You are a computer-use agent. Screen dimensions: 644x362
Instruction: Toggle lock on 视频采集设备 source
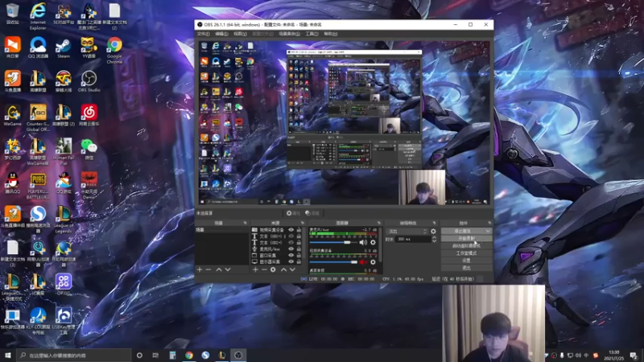tap(299, 230)
